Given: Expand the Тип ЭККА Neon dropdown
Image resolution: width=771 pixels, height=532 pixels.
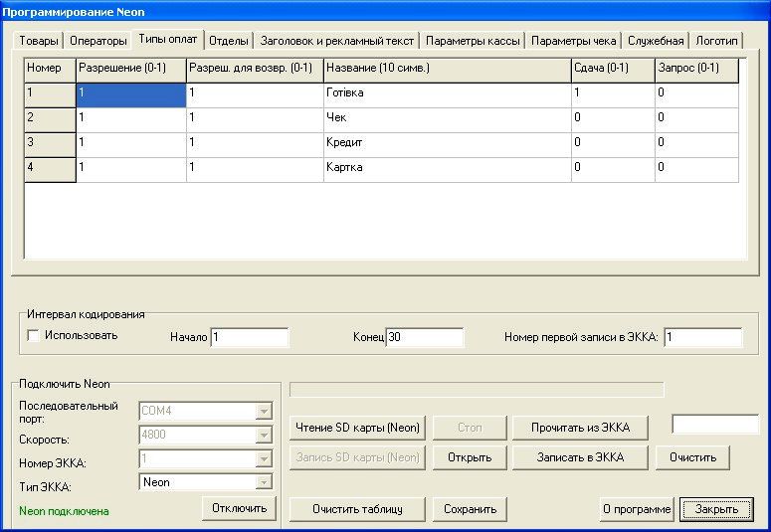Looking at the screenshot, I should (264, 482).
